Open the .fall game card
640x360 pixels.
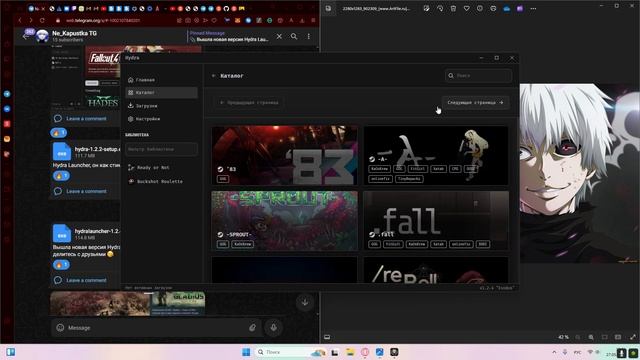[436, 221]
